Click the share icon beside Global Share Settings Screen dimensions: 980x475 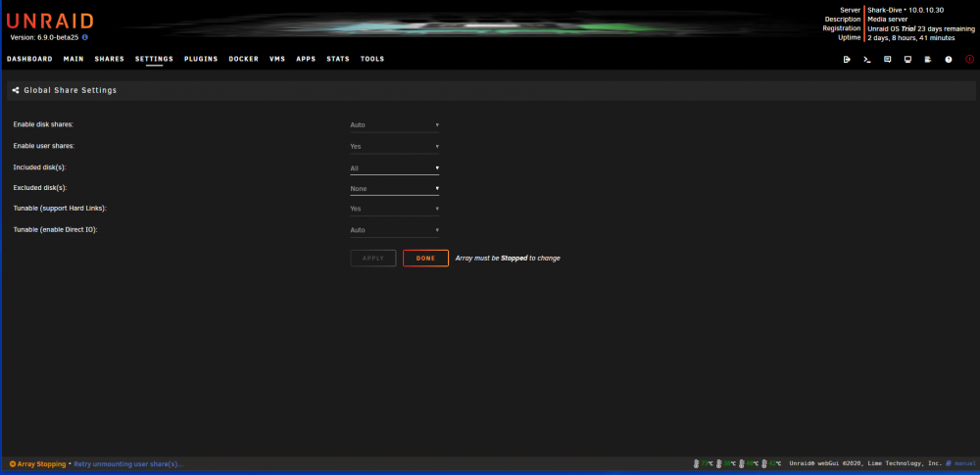[x=16, y=91]
